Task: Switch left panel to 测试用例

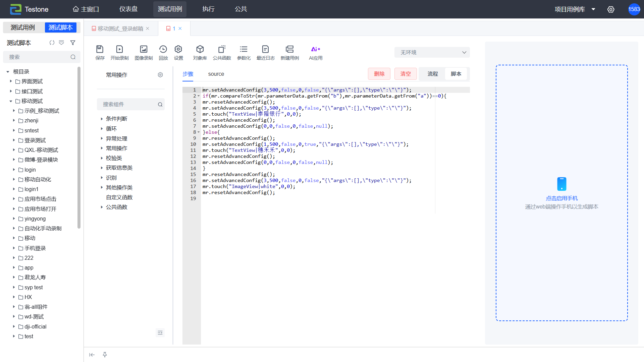Action: coord(23,27)
